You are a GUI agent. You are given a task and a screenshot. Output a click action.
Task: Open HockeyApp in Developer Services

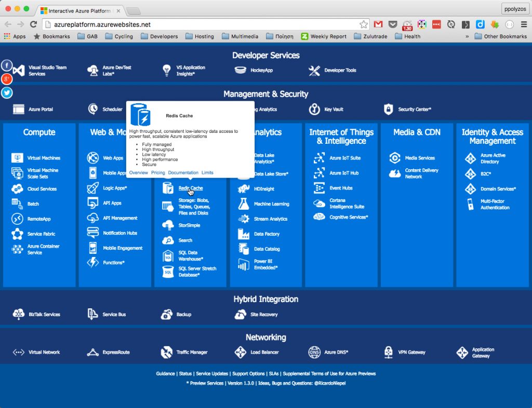[240, 70]
